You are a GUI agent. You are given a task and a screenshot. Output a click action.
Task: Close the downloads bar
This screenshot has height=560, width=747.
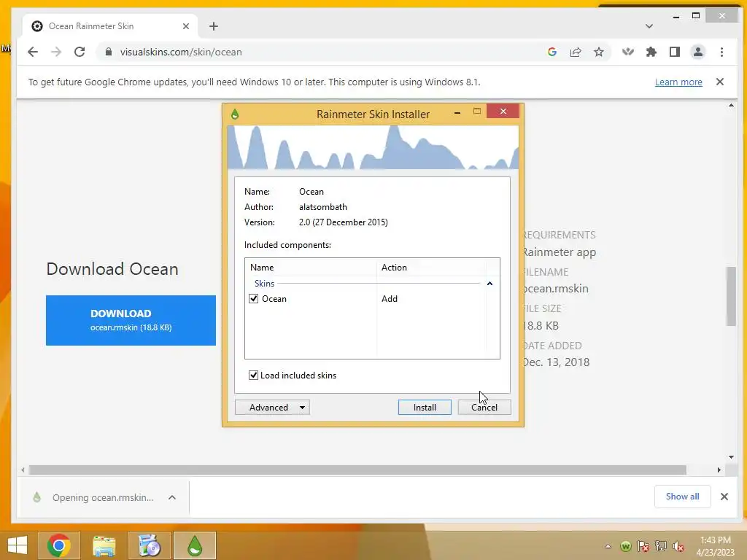coord(724,497)
